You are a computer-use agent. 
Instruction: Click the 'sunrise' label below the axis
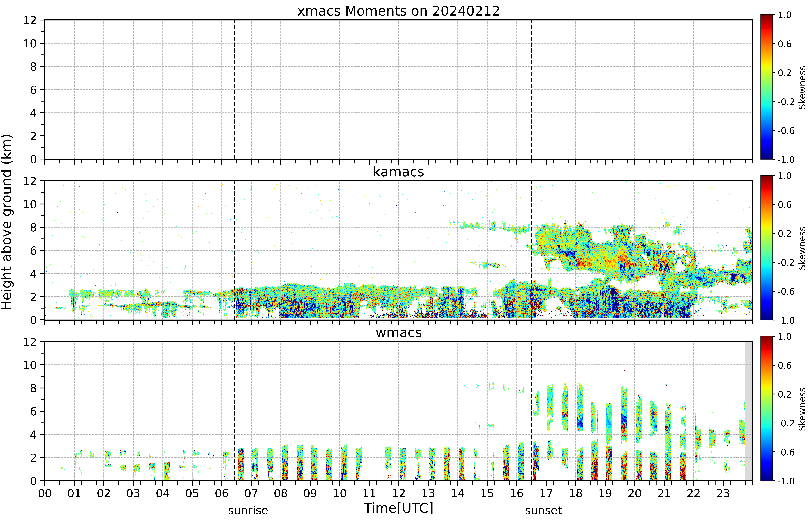[248, 510]
